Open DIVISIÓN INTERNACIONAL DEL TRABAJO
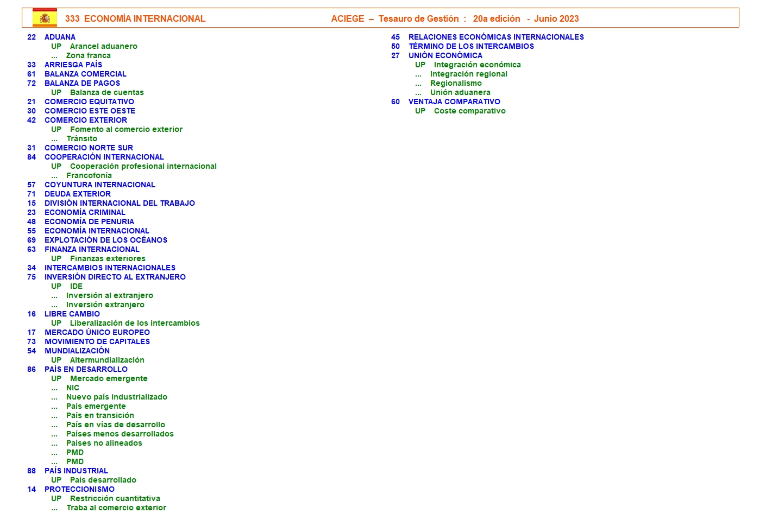The width and height of the screenshot is (766, 532). (x=120, y=203)
